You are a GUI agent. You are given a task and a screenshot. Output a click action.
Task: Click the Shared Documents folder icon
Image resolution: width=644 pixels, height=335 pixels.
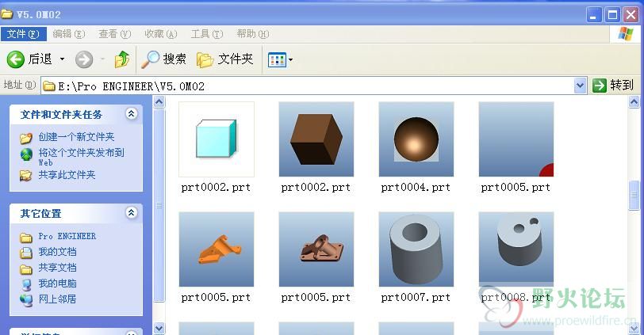coord(26,269)
